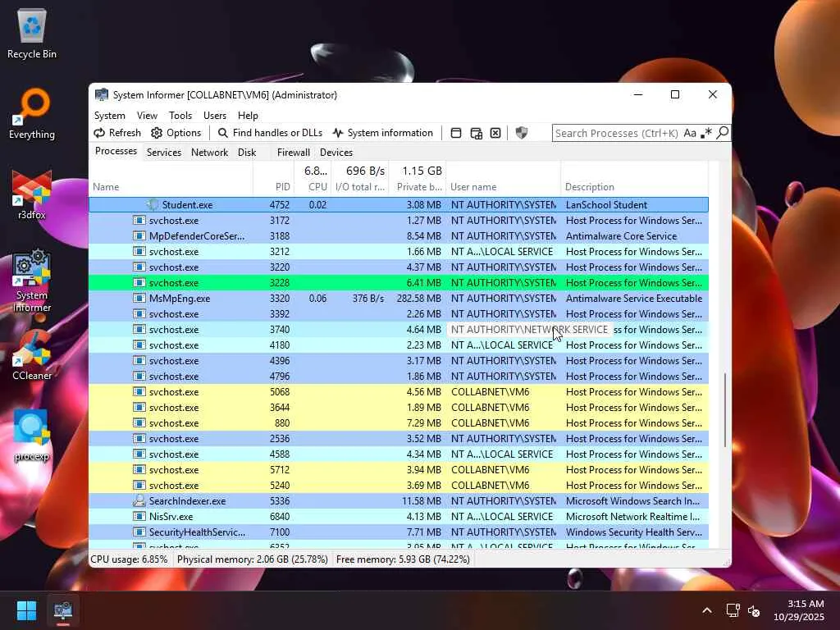The width and height of the screenshot is (840, 630).
Task: Open the r3dfox desktop shortcut
Action: coord(32,194)
